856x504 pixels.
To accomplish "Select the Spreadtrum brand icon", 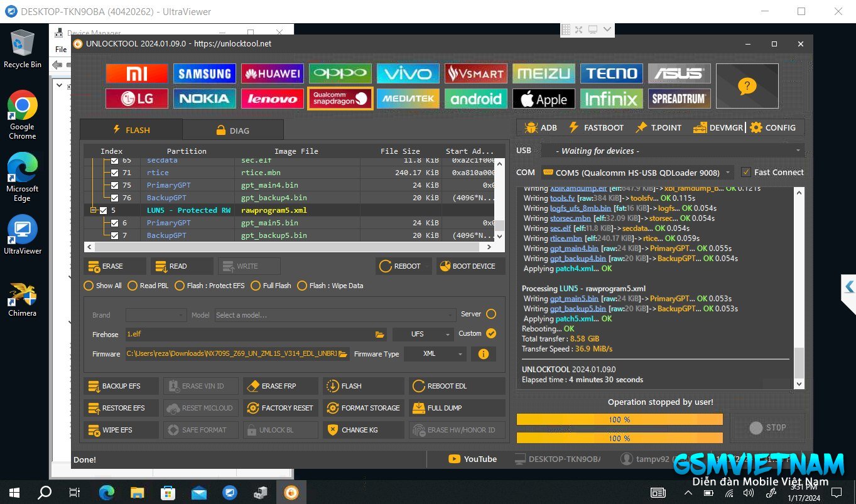I will click(x=680, y=99).
